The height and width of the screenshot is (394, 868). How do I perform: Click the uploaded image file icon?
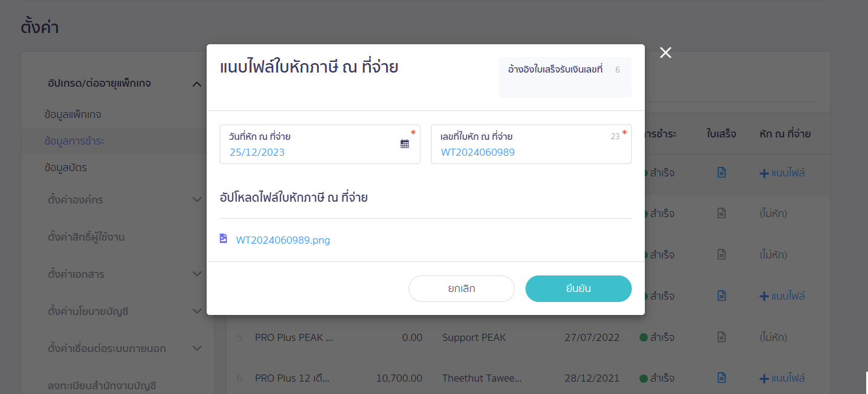click(223, 239)
